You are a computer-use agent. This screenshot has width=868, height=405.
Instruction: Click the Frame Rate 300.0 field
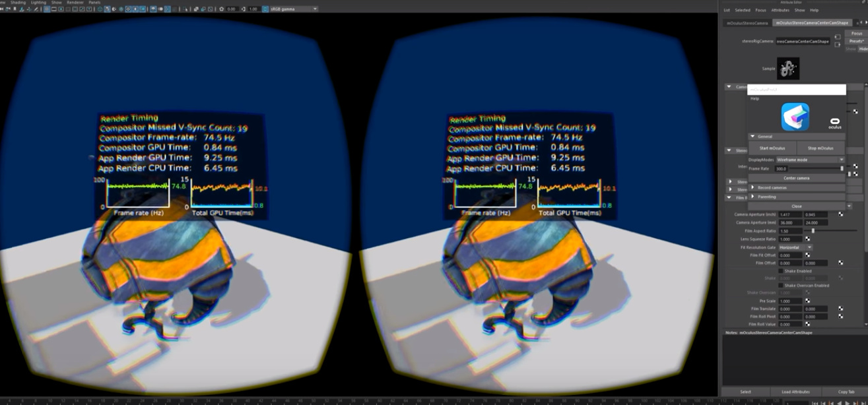tap(780, 168)
